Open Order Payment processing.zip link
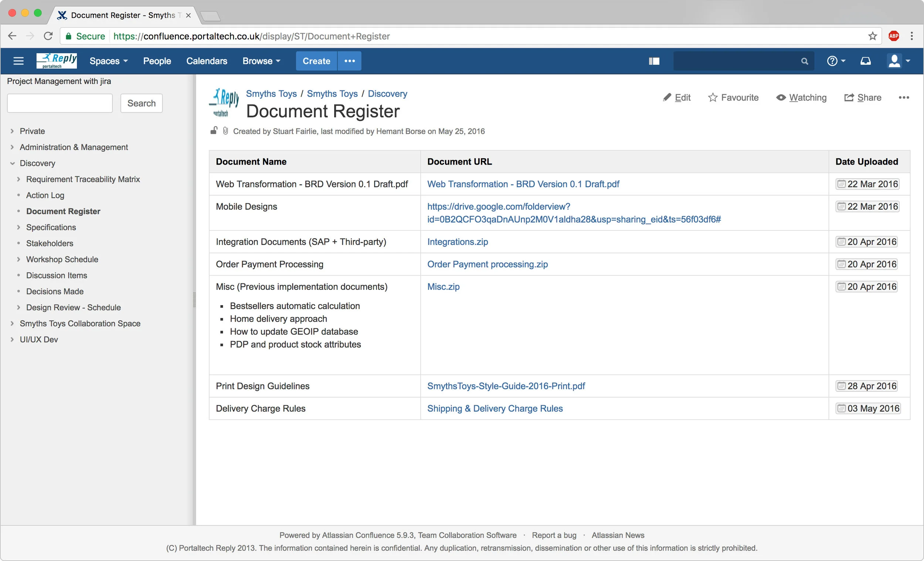Screen dimensions: 924x561 (488, 264)
